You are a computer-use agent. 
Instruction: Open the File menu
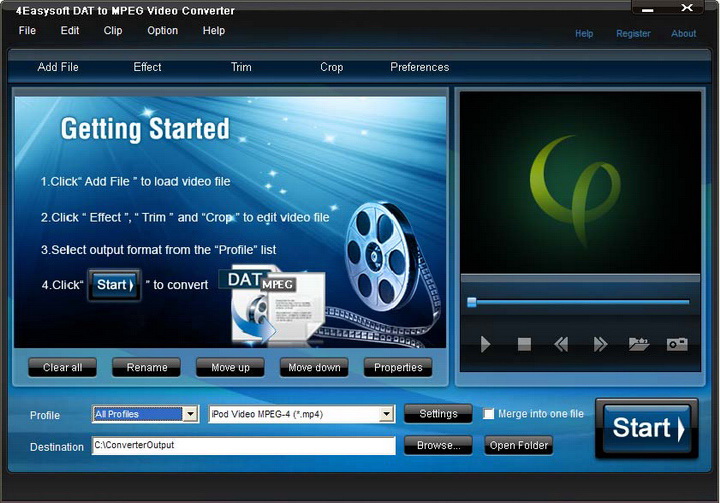coord(27,30)
